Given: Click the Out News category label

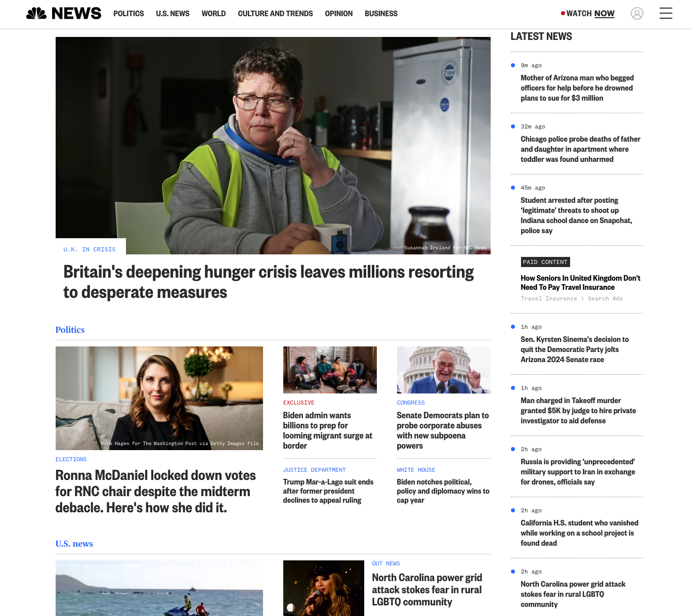Looking at the screenshot, I should tap(386, 563).
